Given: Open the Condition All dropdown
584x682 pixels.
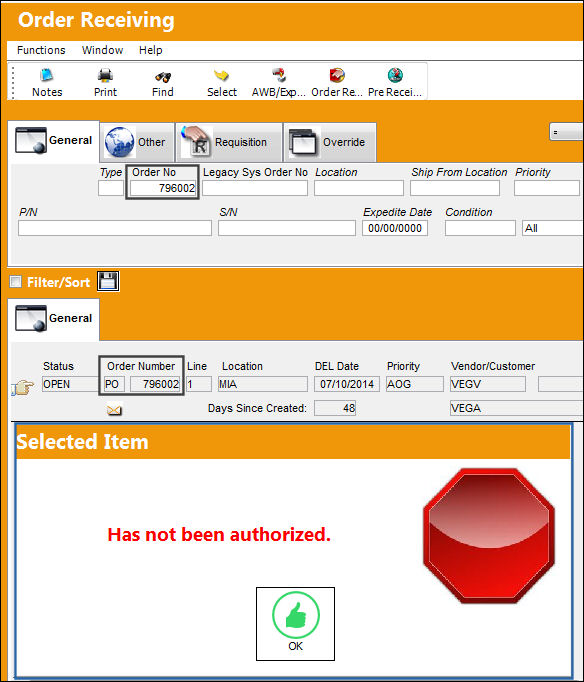Looking at the screenshot, I should pos(553,228).
